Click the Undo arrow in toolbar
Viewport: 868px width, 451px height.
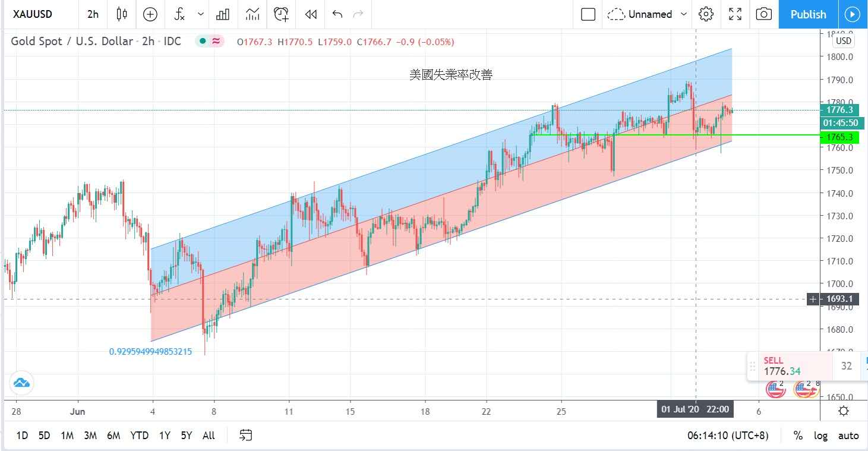(x=337, y=14)
